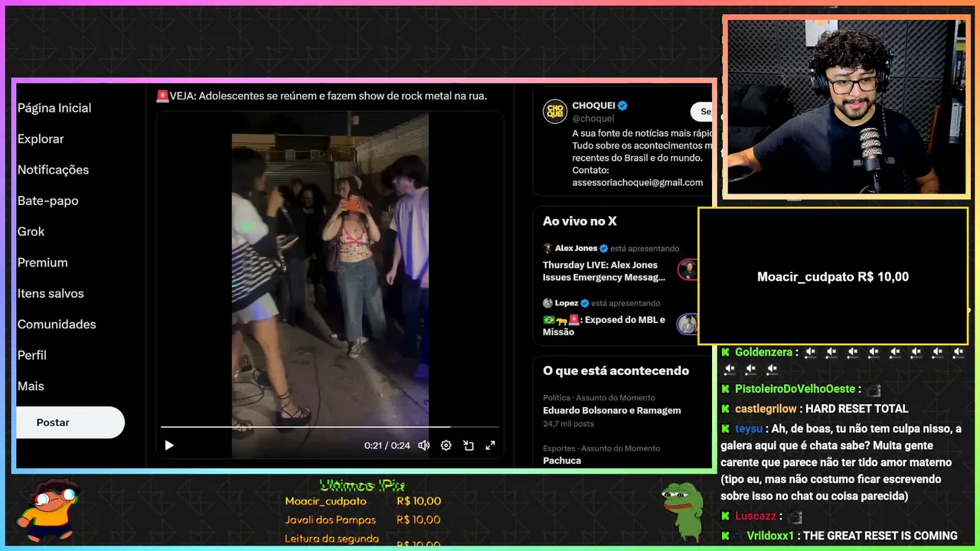
Task: Click the streamer webcam feed
Action: pos(846,107)
